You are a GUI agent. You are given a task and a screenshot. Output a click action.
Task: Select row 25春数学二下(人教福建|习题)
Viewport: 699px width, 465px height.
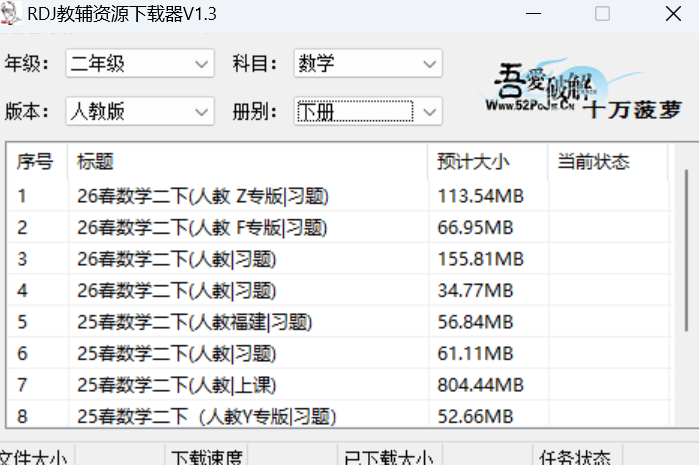tap(339, 322)
